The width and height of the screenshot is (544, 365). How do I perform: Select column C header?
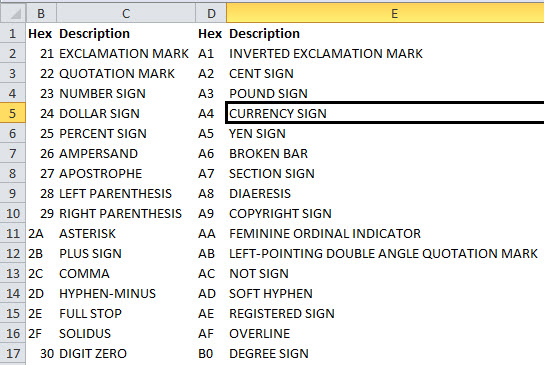[126, 13]
